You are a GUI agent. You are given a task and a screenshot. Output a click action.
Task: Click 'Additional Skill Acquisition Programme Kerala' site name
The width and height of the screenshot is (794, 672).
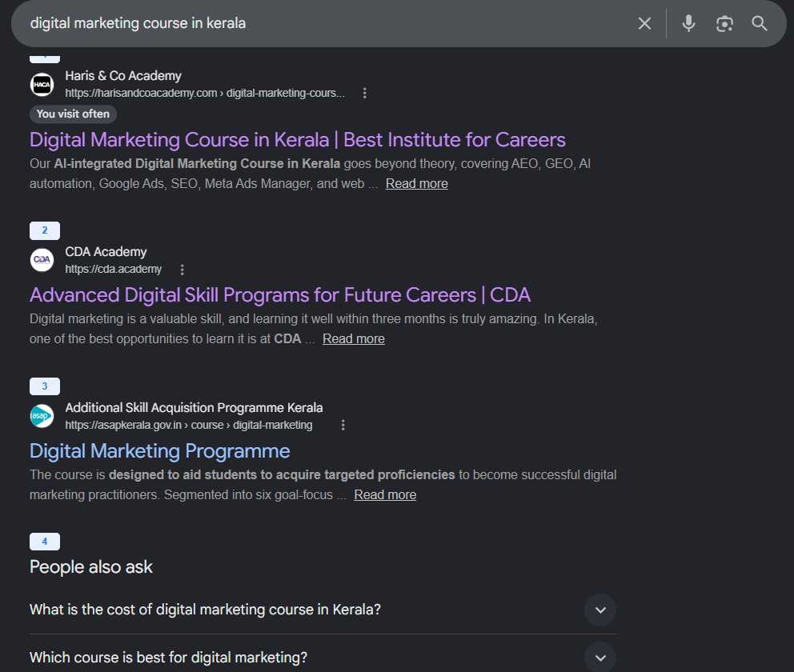tap(194, 408)
